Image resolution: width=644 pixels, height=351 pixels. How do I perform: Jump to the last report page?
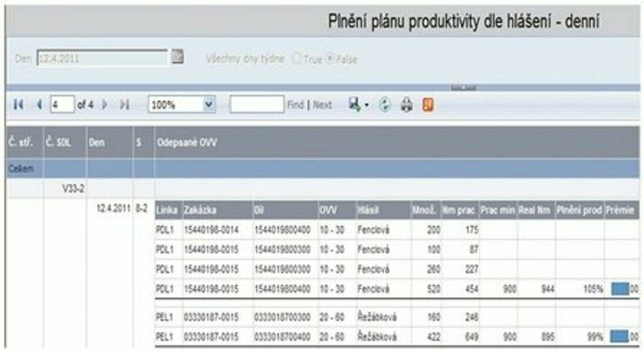point(124,105)
